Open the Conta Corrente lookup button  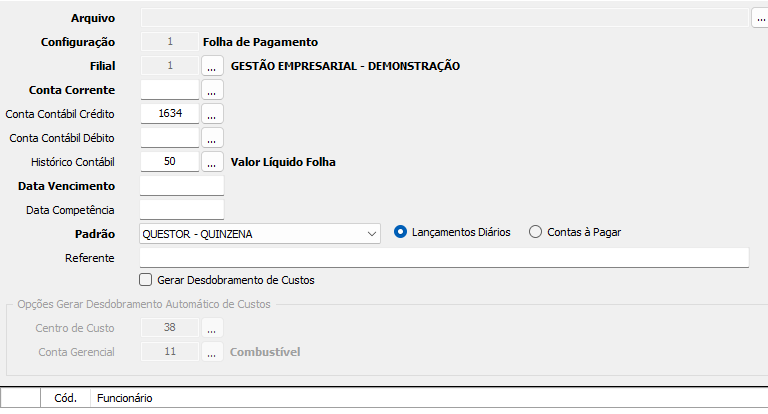212,90
